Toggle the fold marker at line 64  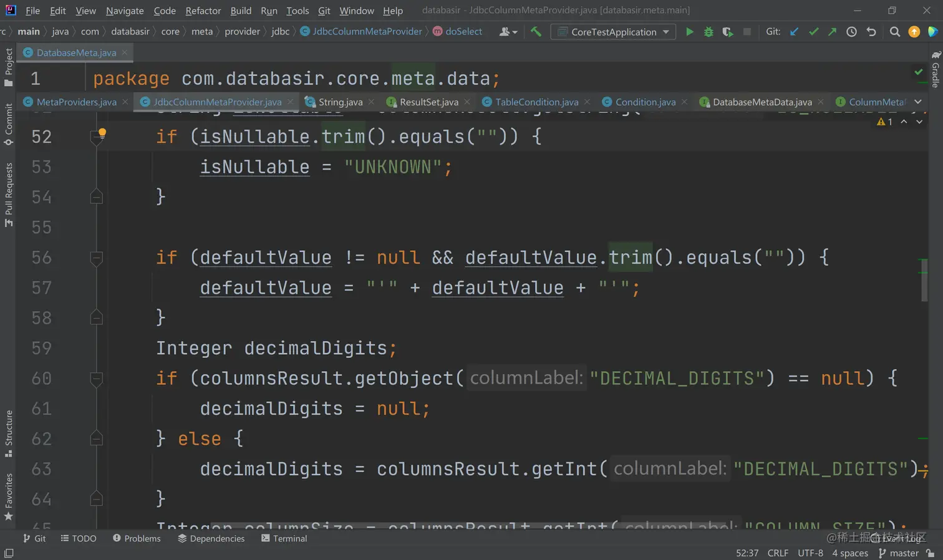[97, 499]
